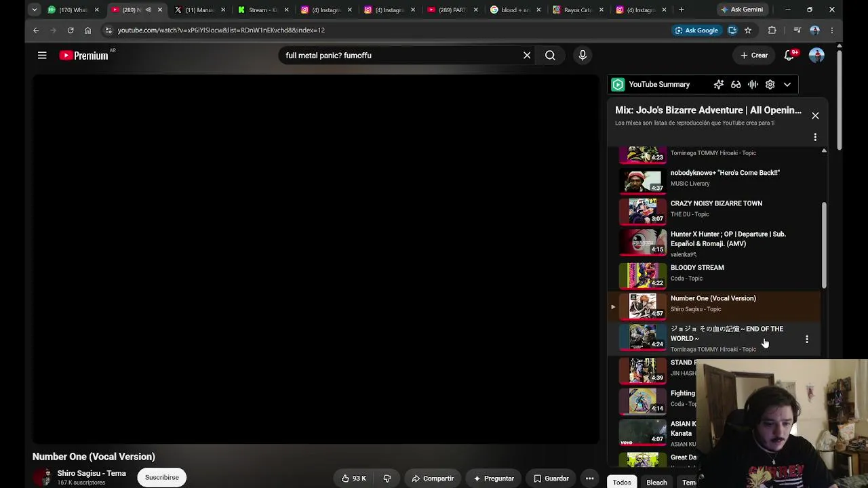Open the BLOODY STREAM thumbnail
Screen dimensions: 868x488
643,275
